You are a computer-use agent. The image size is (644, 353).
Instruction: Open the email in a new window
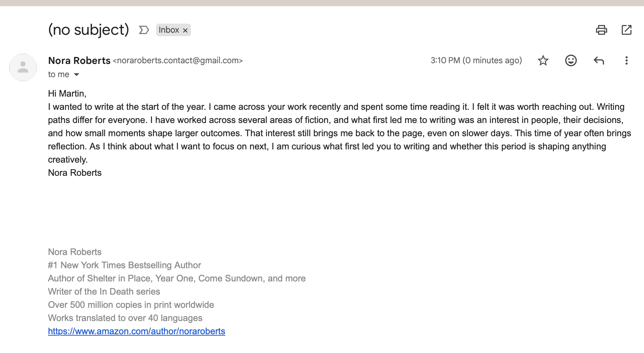[x=626, y=30]
